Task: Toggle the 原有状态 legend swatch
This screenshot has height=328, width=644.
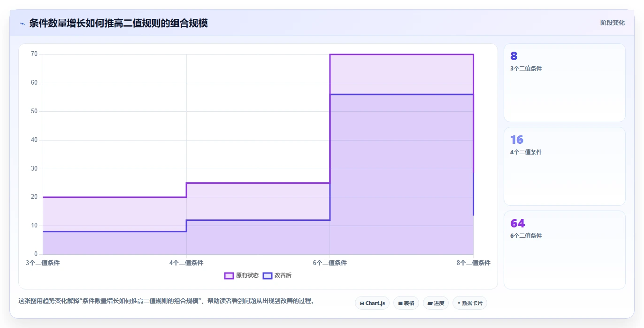Action: coord(229,275)
